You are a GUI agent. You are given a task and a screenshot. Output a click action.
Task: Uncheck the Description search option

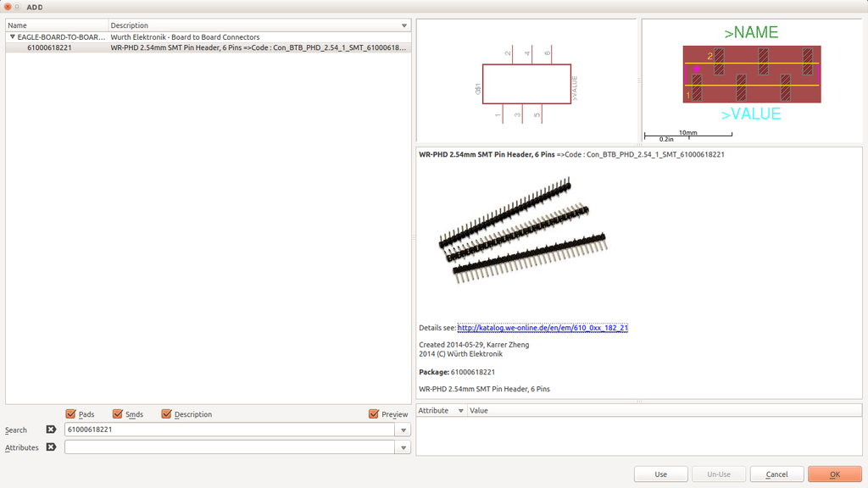[x=166, y=413]
